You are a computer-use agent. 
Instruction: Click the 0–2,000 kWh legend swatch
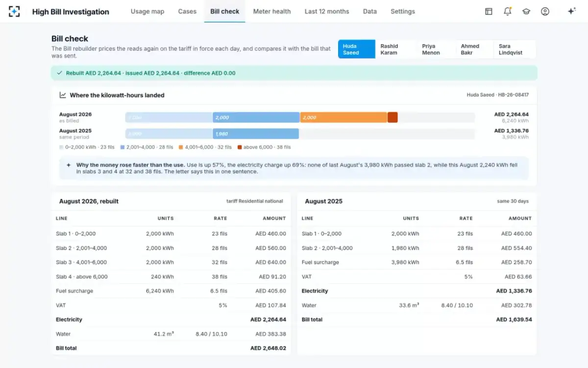click(x=61, y=147)
